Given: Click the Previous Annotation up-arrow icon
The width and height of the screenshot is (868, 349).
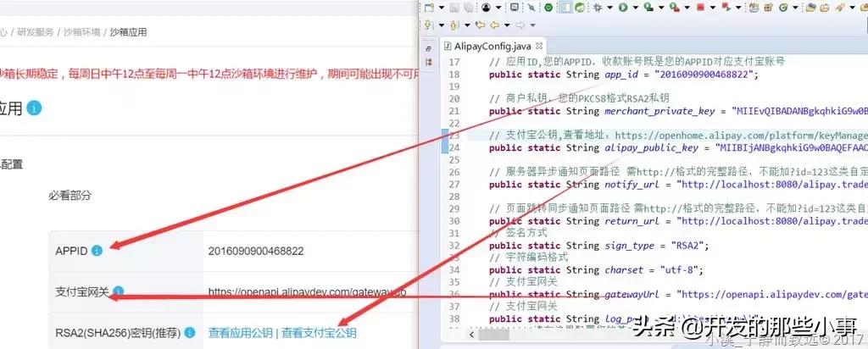Looking at the screenshot, I should point(453,25).
